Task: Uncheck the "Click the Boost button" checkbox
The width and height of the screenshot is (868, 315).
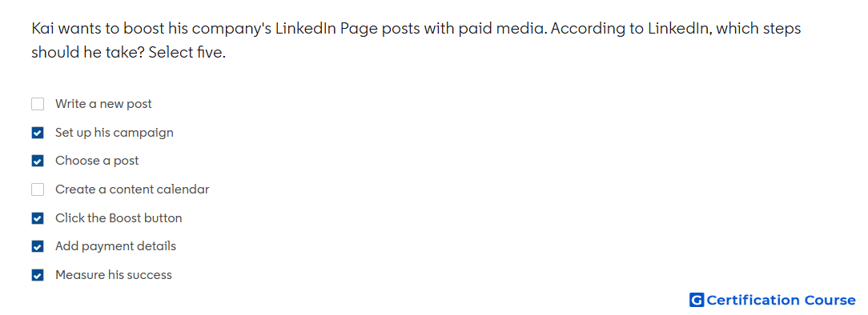Action: 38,218
